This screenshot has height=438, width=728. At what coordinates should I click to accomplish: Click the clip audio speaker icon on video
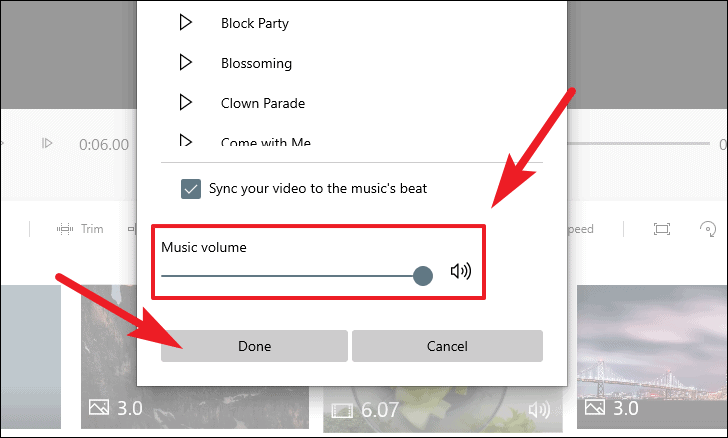point(539,410)
